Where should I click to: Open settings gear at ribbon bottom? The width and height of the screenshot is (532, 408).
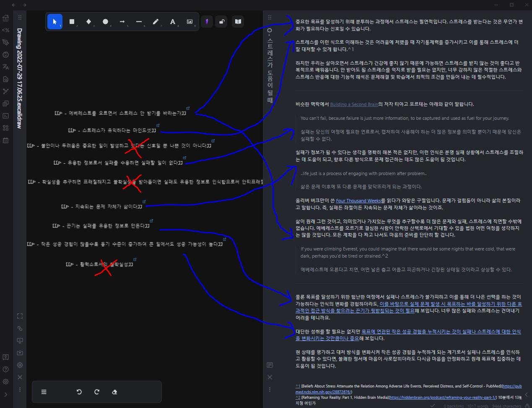coord(5,382)
